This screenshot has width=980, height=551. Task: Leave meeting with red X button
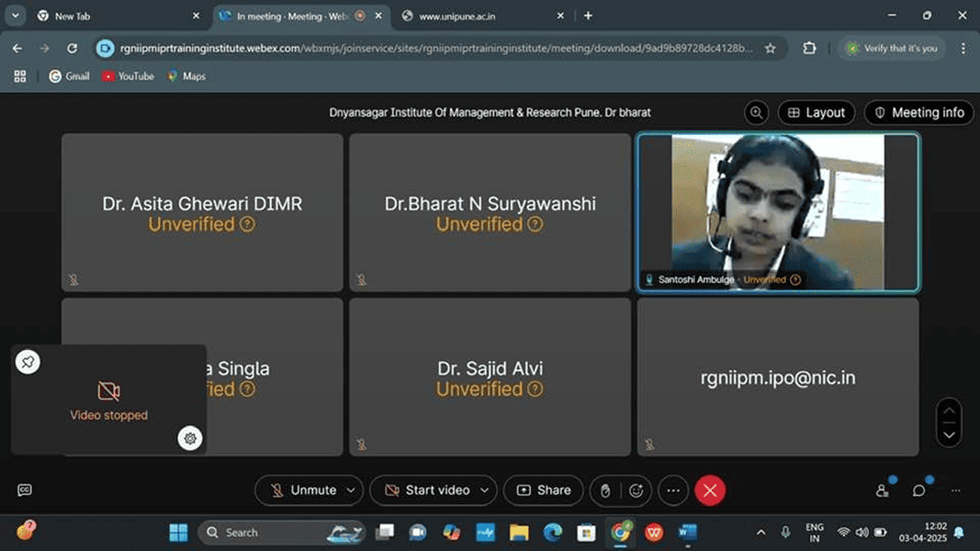point(710,490)
